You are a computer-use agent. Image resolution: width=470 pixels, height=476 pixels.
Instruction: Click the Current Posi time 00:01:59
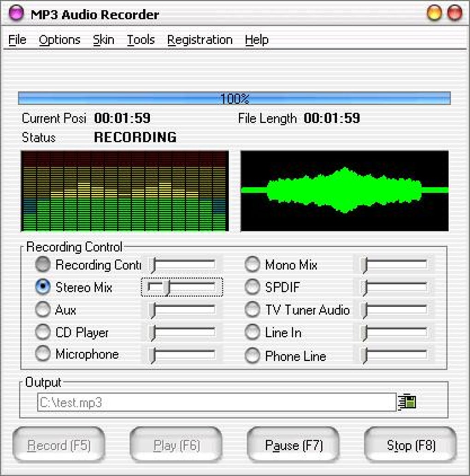click(x=122, y=118)
